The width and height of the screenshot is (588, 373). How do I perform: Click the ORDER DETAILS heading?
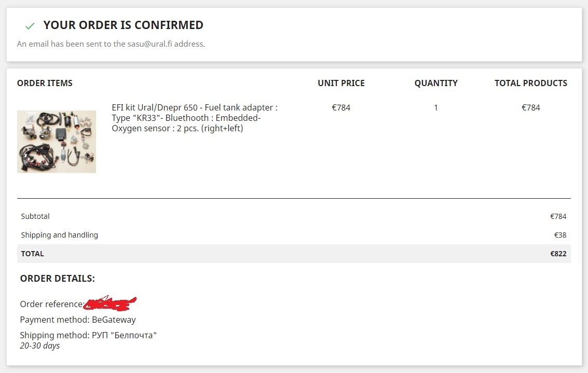click(57, 279)
